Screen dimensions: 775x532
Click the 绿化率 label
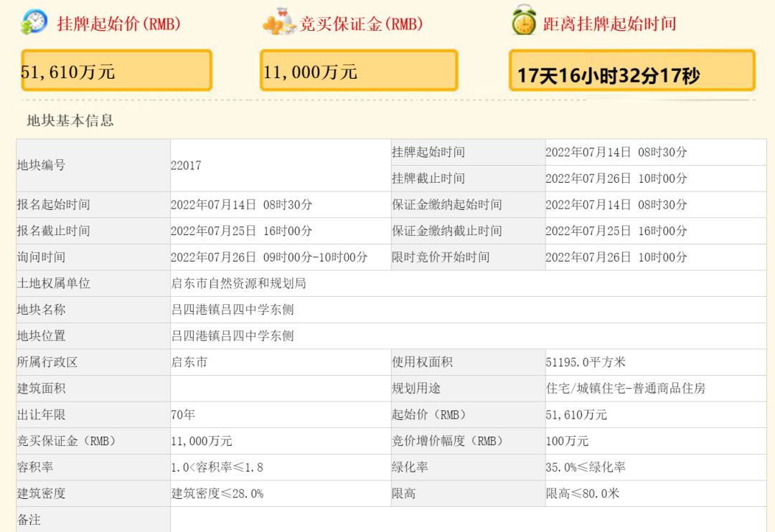[x=410, y=467]
